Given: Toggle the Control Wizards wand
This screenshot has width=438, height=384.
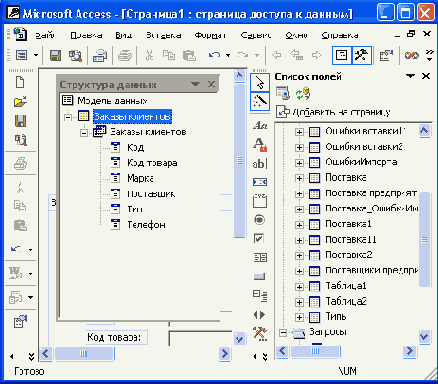Looking at the screenshot, I should [x=260, y=101].
